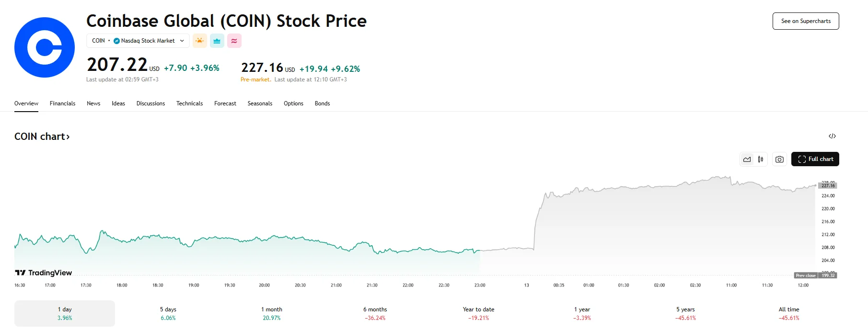Switch to area chart type
868x331 pixels.
[x=747, y=159]
